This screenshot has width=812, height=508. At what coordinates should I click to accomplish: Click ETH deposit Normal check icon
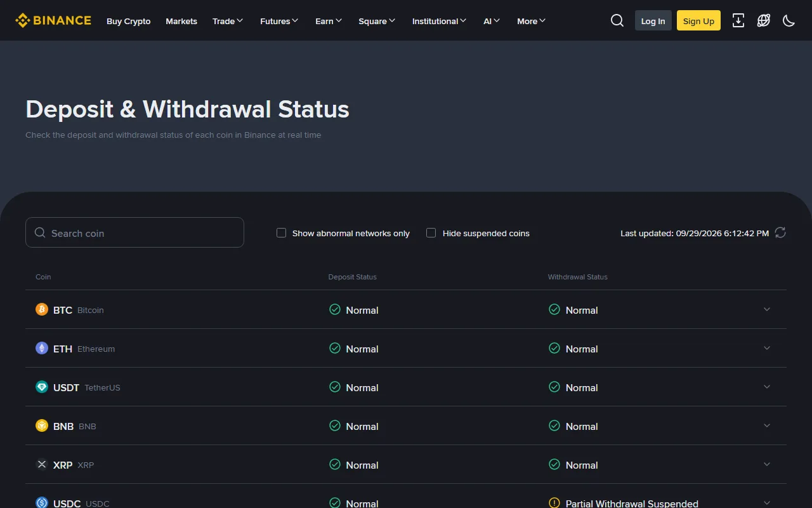point(335,348)
